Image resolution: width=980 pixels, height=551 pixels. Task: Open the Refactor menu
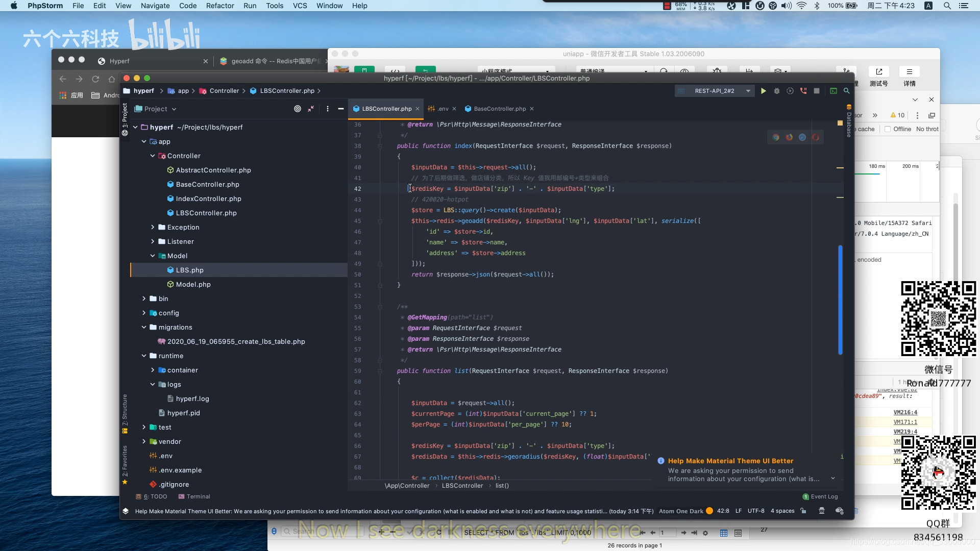click(x=219, y=6)
